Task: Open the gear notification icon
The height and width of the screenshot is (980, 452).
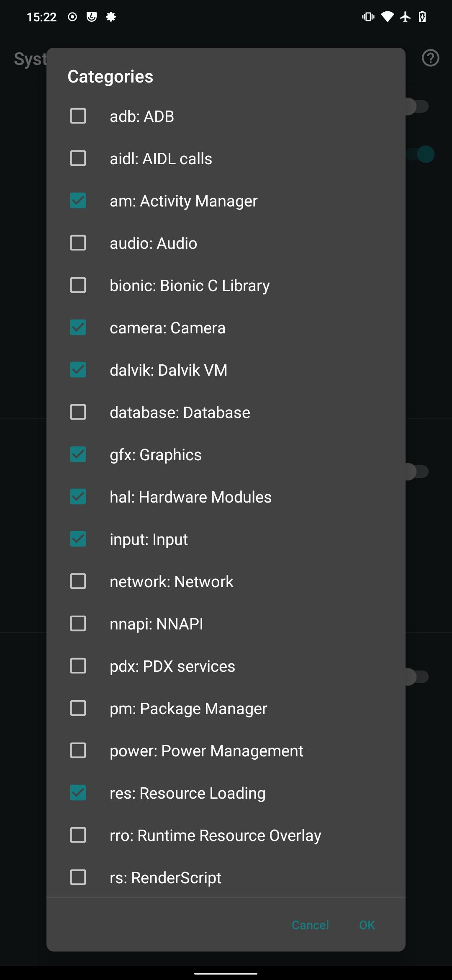Action: click(x=111, y=17)
